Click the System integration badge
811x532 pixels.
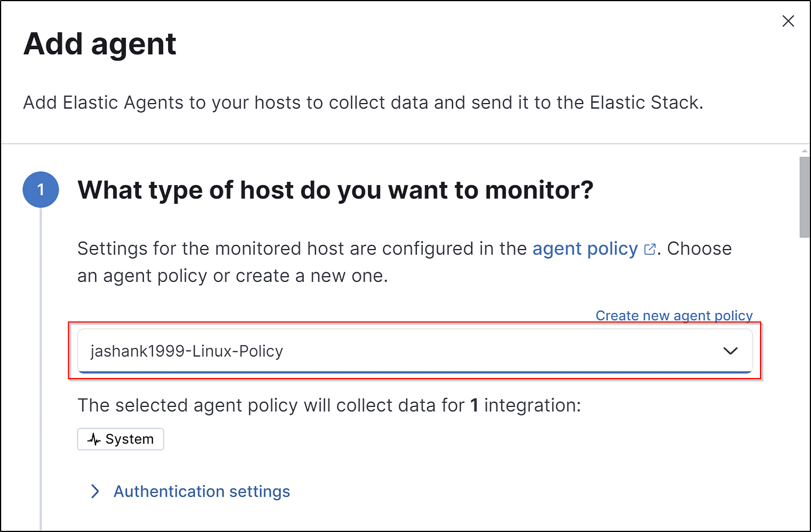(120, 439)
